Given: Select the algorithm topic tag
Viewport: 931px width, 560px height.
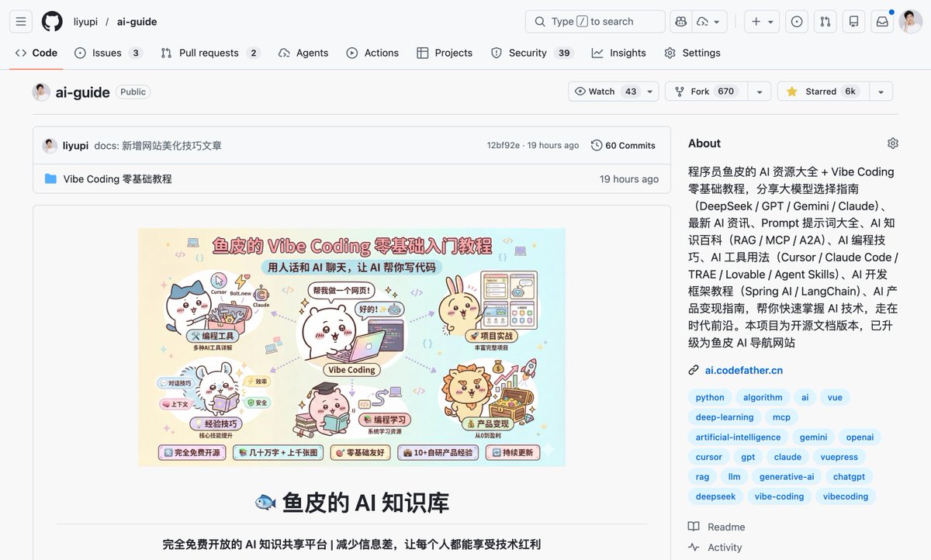Looking at the screenshot, I should (763, 397).
